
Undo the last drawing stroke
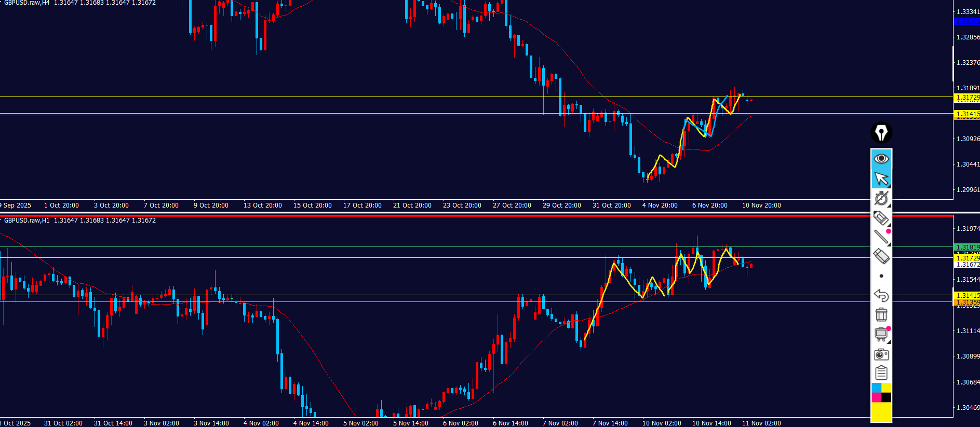coord(881,295)
